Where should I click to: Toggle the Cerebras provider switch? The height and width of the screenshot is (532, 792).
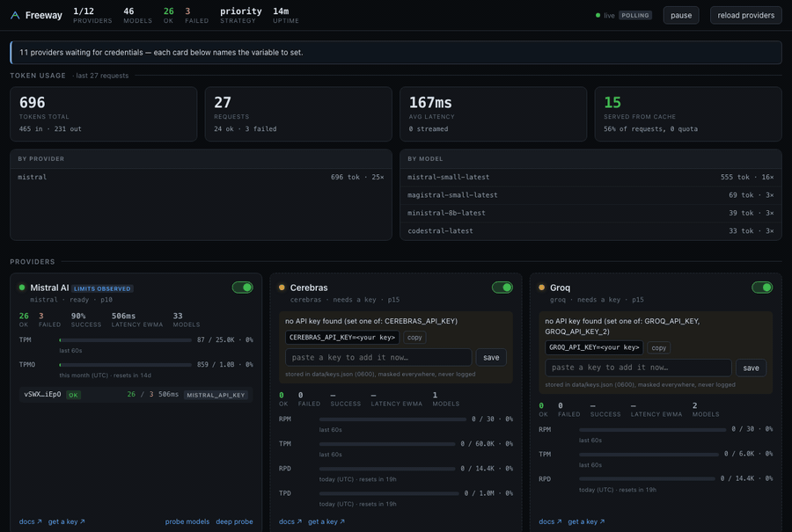coord(502,288)
